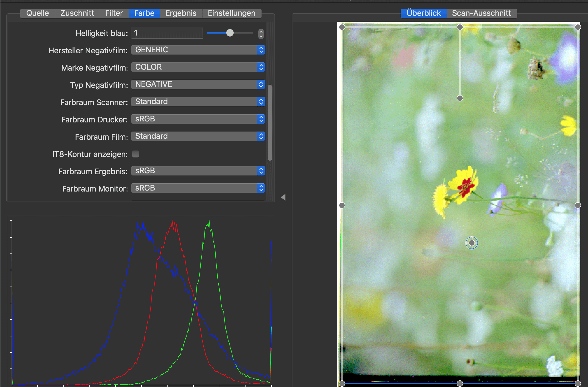
Task: Open the Marke Negativfilm COLOR dropdown
Action: coord(198,67)
